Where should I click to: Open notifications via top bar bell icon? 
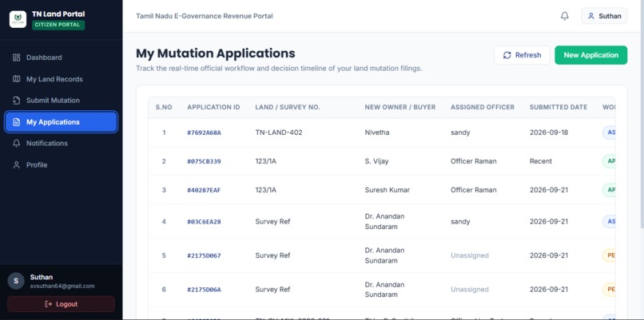(x=565, y=16)
